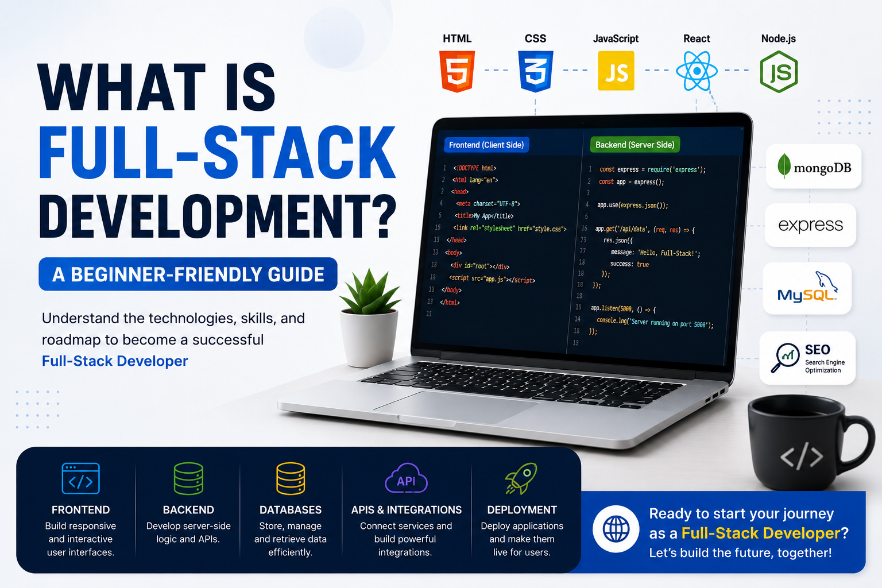Image resolution: width=882 pixels, height=588 pixels.
Task: Click the JavaScript label above logo
Action: point(616,38)
